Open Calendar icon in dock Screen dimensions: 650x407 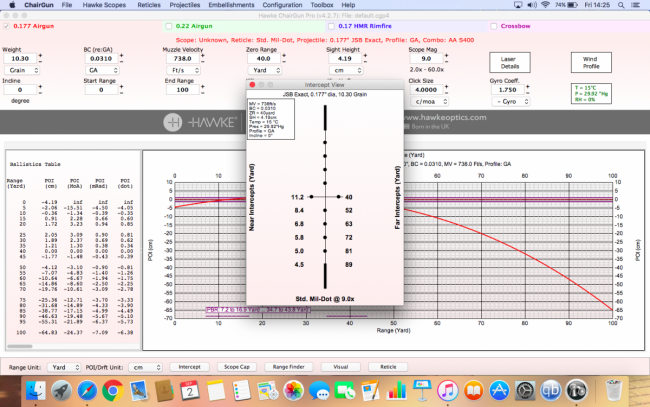pyautogui.click(x=190, y=390)
